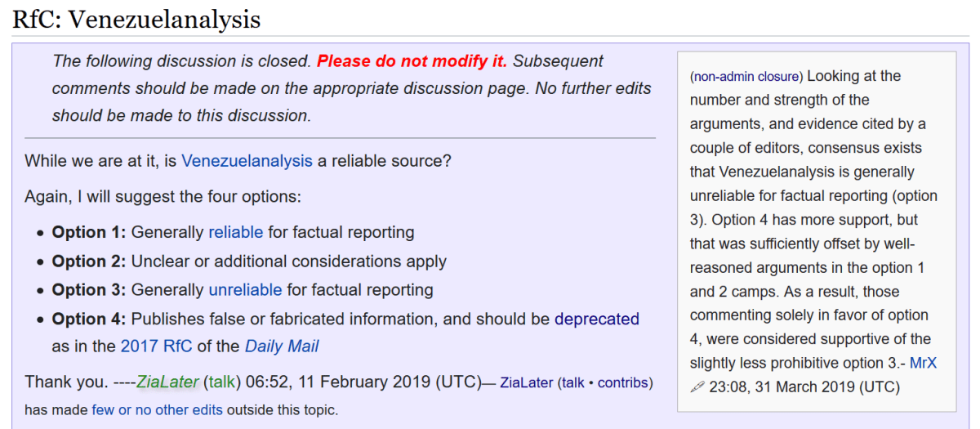Follow the 'reliable' link in Option 1
The width and height of the screenshot is (980, 429).
tap(235, 232)
